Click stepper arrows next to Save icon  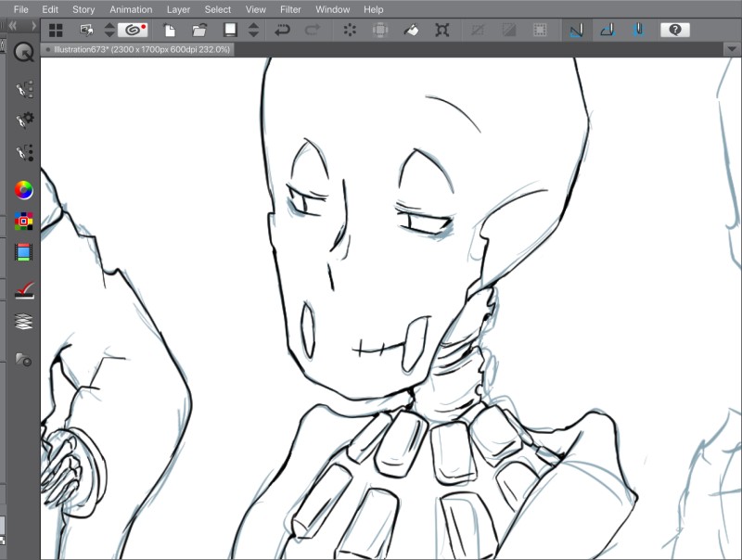[x=253, y=31]
